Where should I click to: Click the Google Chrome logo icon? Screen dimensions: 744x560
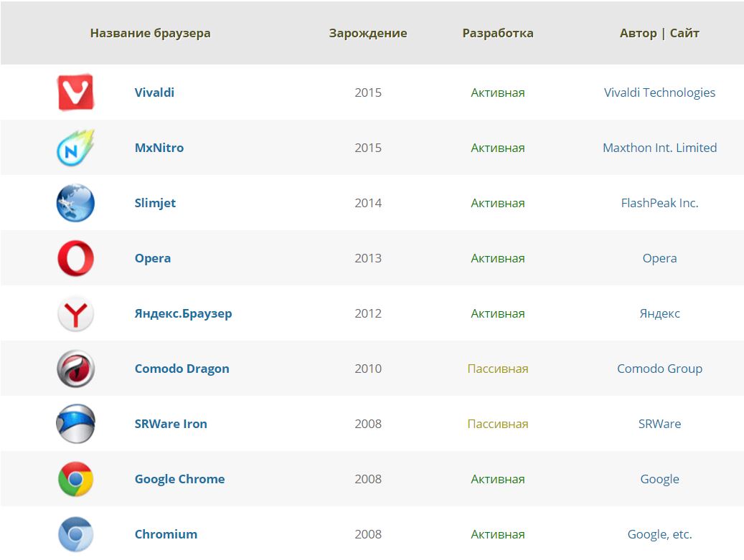pyautogui.click(x=75, y=479)
